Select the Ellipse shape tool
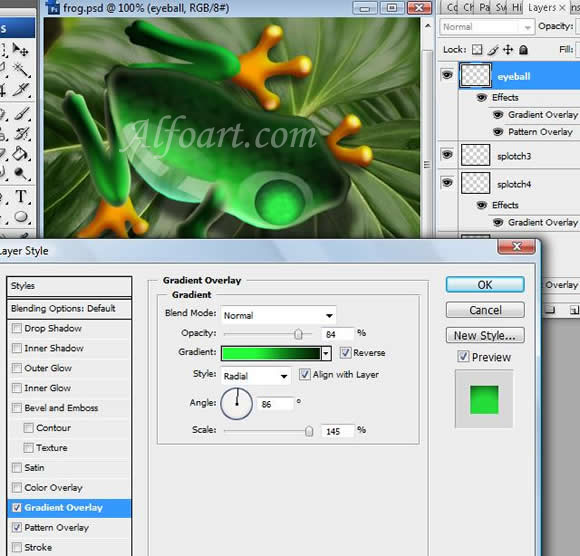Viewport: 580px width, 556px height. point(21,216)
